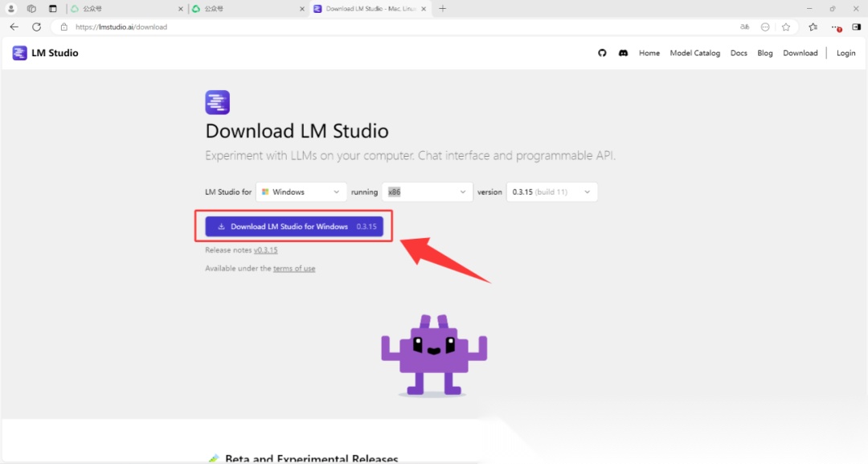Minimize the browser window
The height and width of the screenshot is (464, 868).
(809, 8)
